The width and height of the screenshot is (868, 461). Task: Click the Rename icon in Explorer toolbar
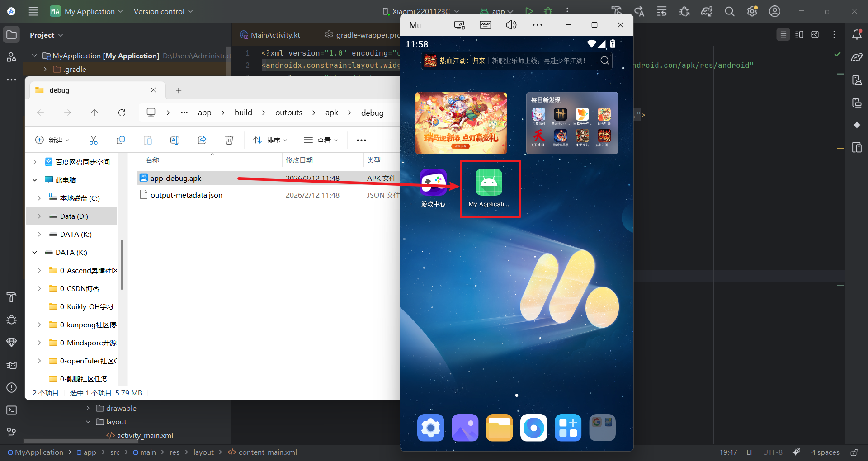coord(175,140)
